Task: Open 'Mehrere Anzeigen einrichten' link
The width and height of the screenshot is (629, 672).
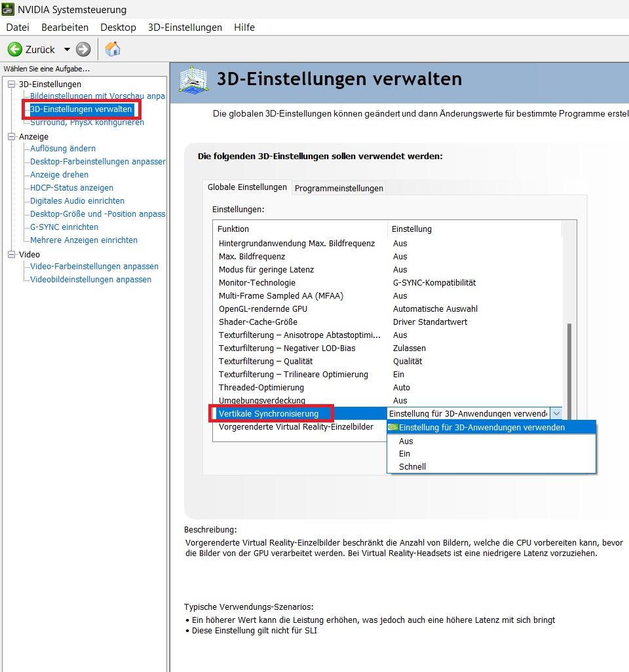Action: pos(84,240)
